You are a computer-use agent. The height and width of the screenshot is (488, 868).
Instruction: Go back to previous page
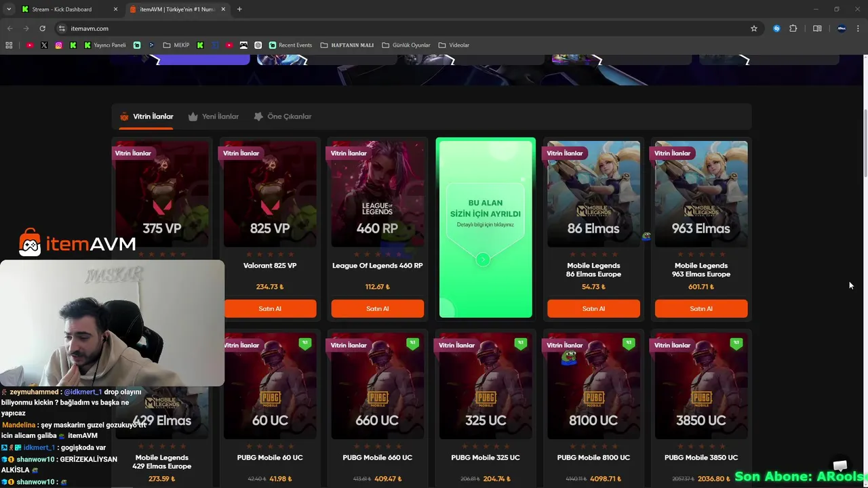click(x=9, y=28)
